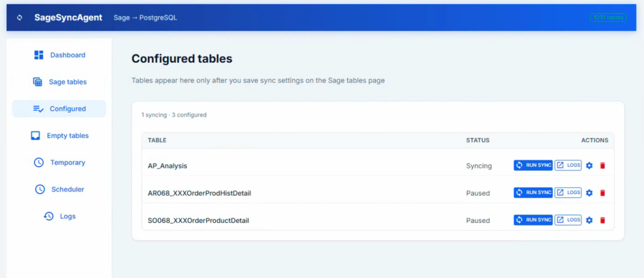This screenshot has height=278, width=644.
Task: Click the Empty tables inbox icon
Action: click(35, 135)
